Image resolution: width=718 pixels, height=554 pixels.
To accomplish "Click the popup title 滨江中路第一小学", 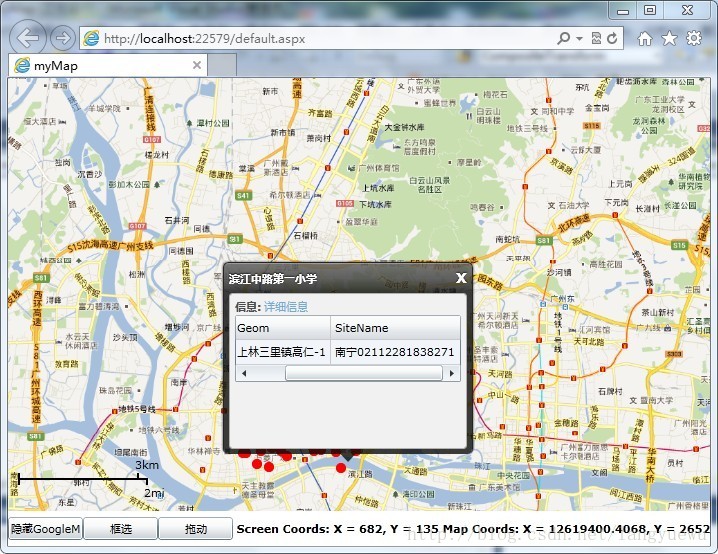I will tap(273, 278).
